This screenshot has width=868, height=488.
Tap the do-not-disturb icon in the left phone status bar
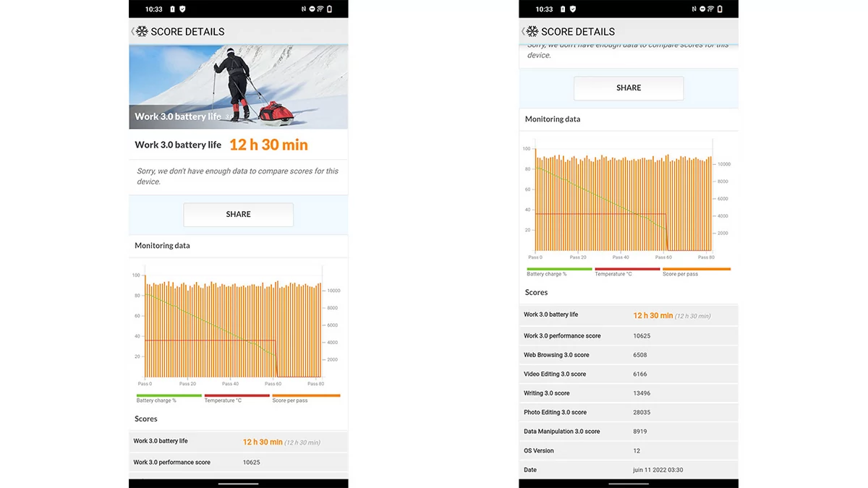[x=311, y=9]
